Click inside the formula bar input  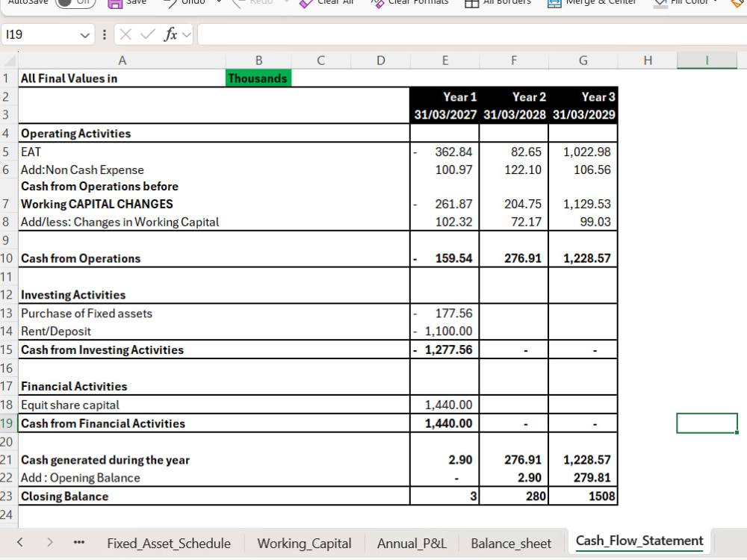[471, 34]
